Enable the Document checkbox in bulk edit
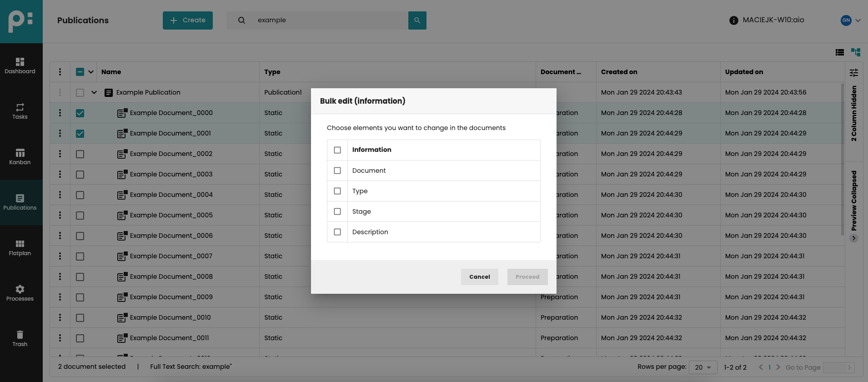 click(x=337, y=171)
